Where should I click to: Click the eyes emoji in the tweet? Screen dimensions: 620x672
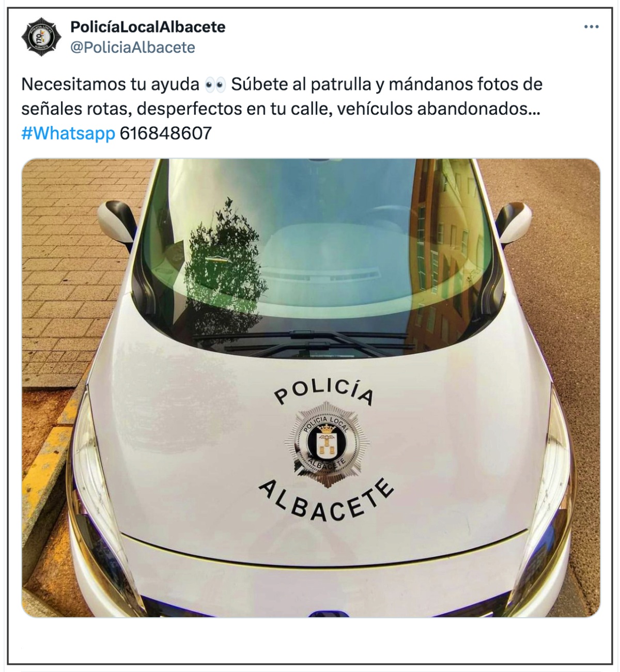(x=215, y=85)
